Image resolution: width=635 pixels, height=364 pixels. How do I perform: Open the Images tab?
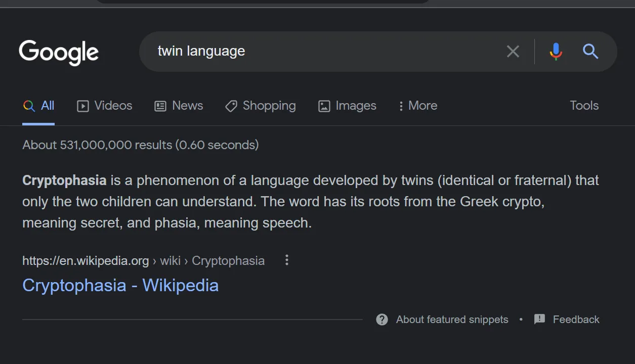coord(347,106)
